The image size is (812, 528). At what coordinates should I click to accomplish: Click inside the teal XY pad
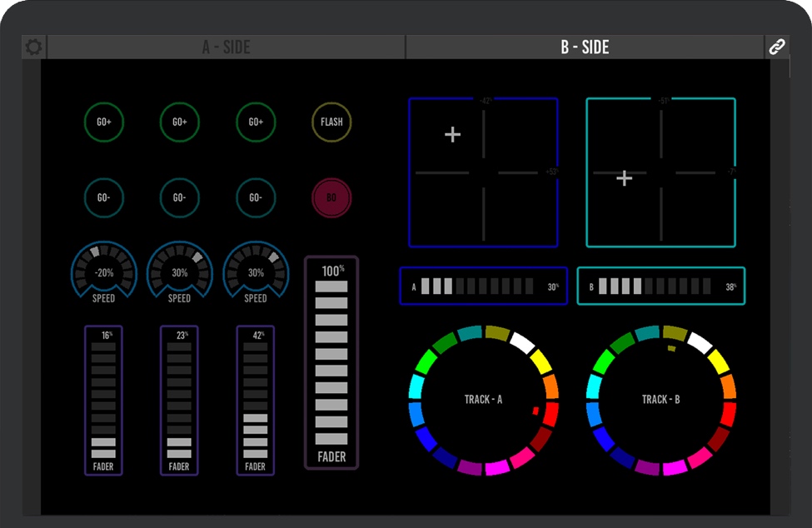[660, 172]
